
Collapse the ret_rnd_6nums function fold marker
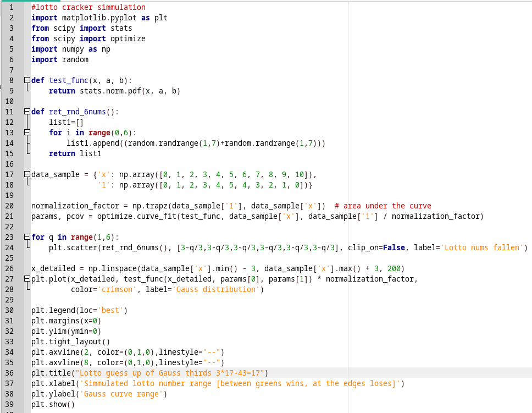pyautogui.click(x=26, y=112)
